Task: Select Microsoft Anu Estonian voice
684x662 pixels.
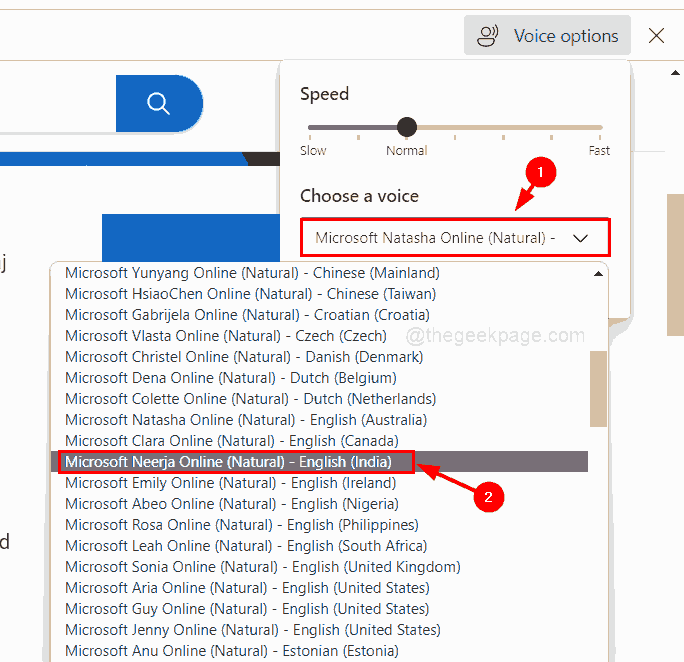Action: [x=231, y=651]
